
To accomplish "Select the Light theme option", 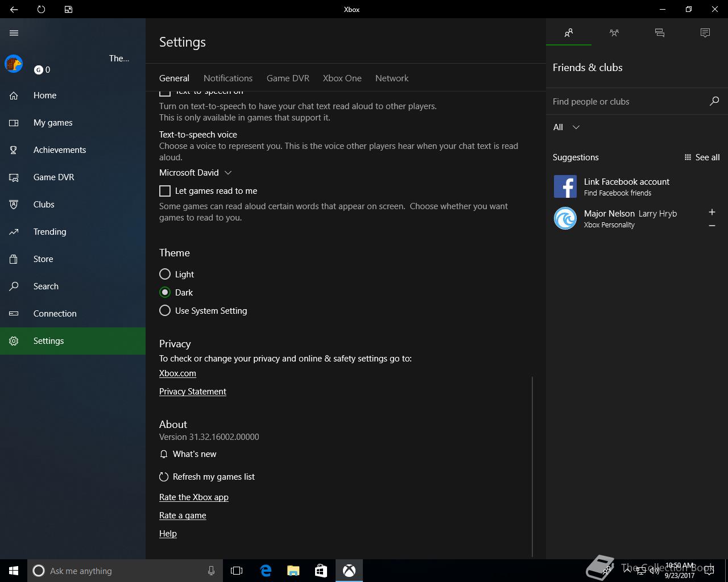I will (165, 274).
